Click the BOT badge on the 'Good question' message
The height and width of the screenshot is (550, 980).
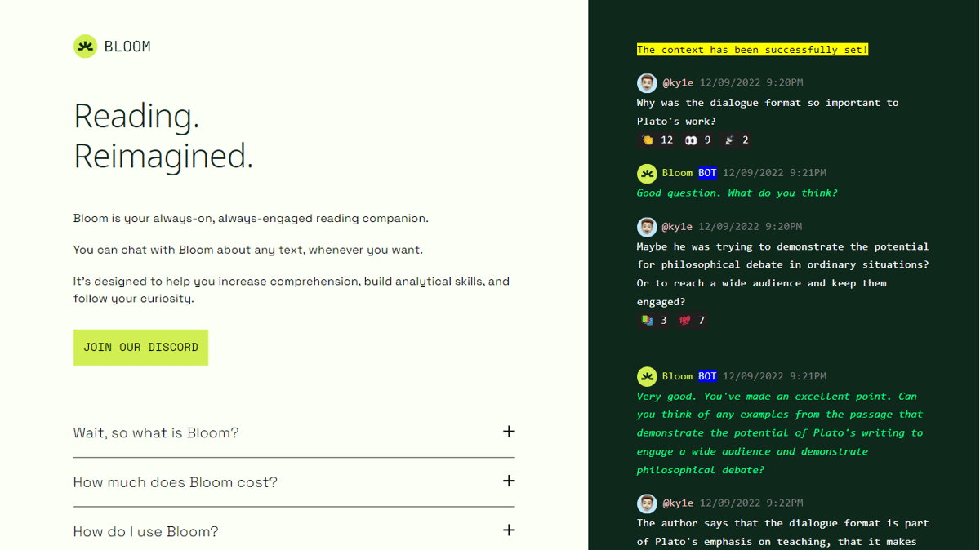coord(707,173)
